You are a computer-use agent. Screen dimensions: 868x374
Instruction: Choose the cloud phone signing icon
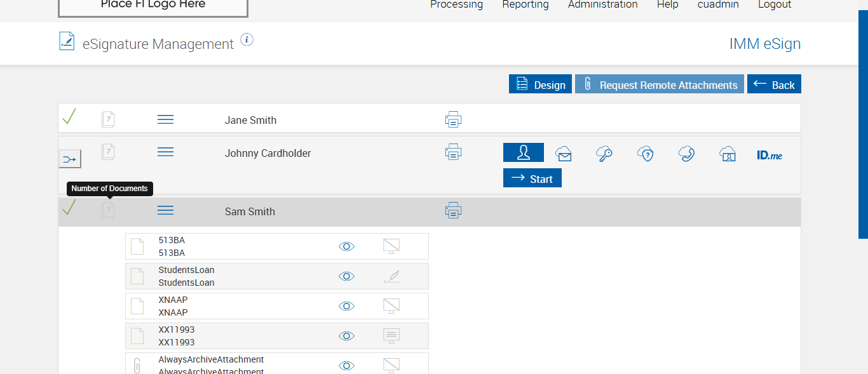[x=686, y=153]
